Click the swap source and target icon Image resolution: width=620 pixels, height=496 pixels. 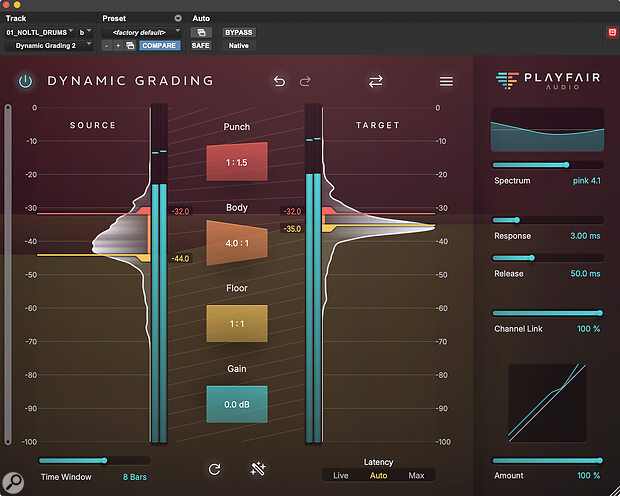coord(376,81)
